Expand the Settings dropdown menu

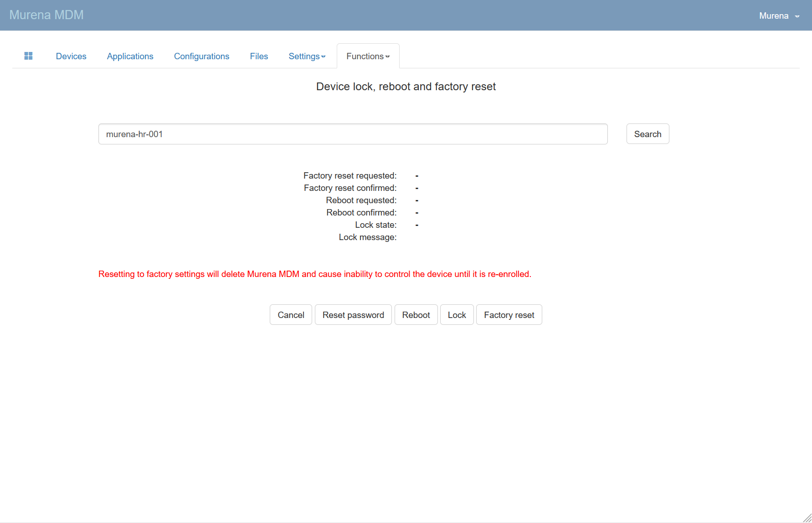coord(307,56)
